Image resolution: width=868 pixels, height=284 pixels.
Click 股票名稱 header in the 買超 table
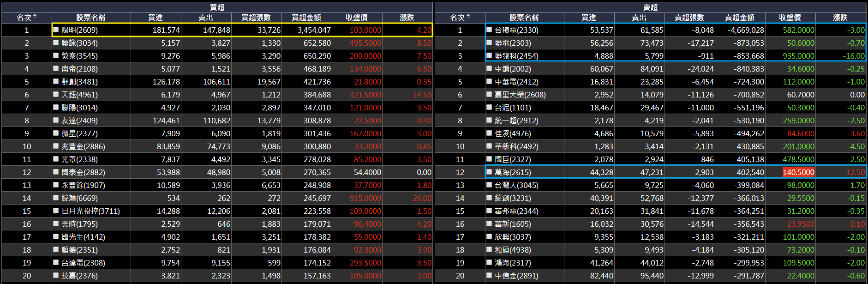[x=91, y=18]
